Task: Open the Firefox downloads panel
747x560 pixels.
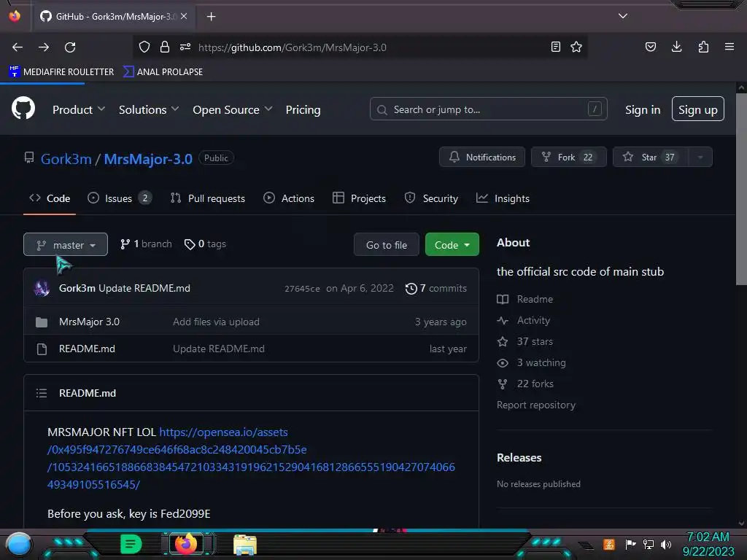Action: click(x=676, y=47)
